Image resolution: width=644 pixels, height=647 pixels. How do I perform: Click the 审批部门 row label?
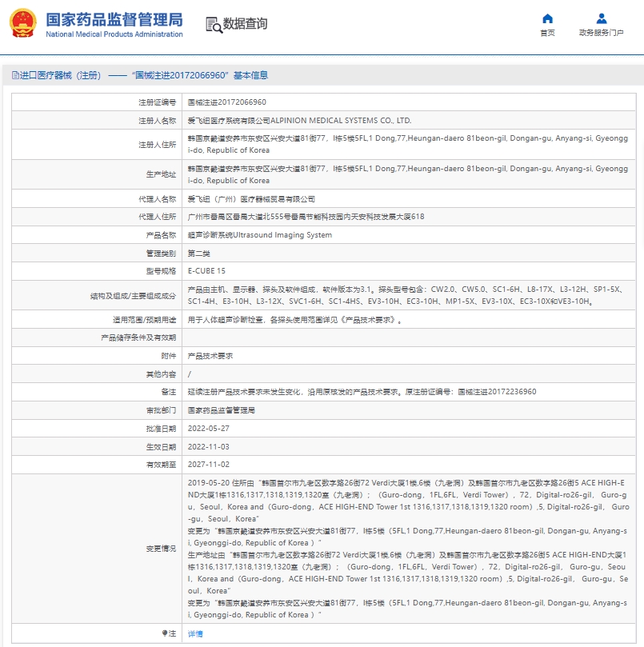click(161, 410)
